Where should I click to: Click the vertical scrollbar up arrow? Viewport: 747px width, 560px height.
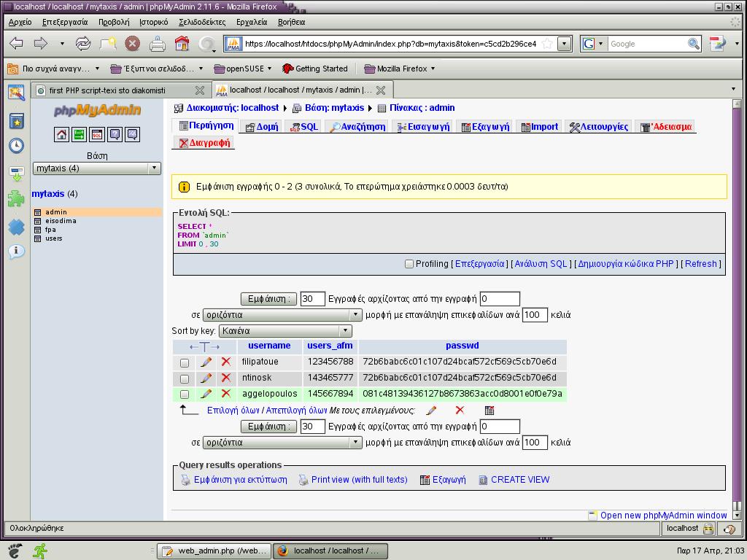[737, 104]
